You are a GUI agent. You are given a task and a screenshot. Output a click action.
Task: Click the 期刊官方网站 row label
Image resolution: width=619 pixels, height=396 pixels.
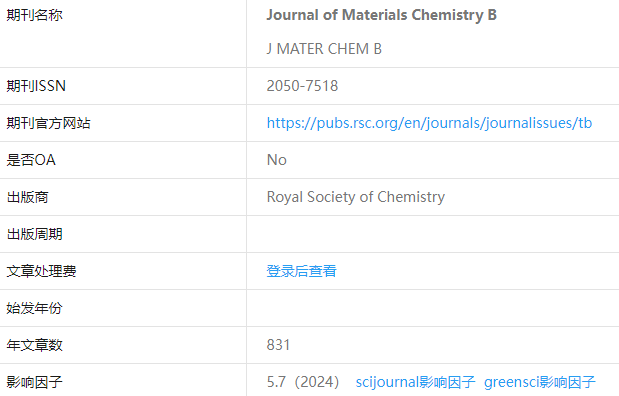click(x=49, y=123)
